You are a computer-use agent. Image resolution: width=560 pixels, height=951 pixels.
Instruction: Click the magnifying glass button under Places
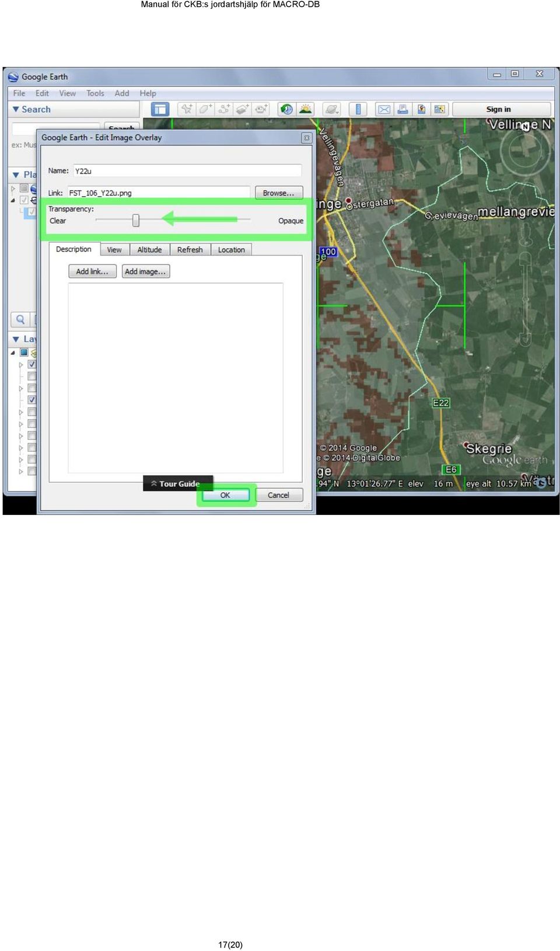(x=20, y=319)
